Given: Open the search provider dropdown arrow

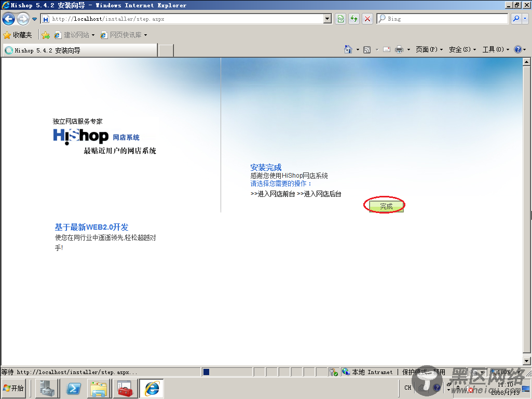Looking at the screenshot, I should [x=525, y=19].
